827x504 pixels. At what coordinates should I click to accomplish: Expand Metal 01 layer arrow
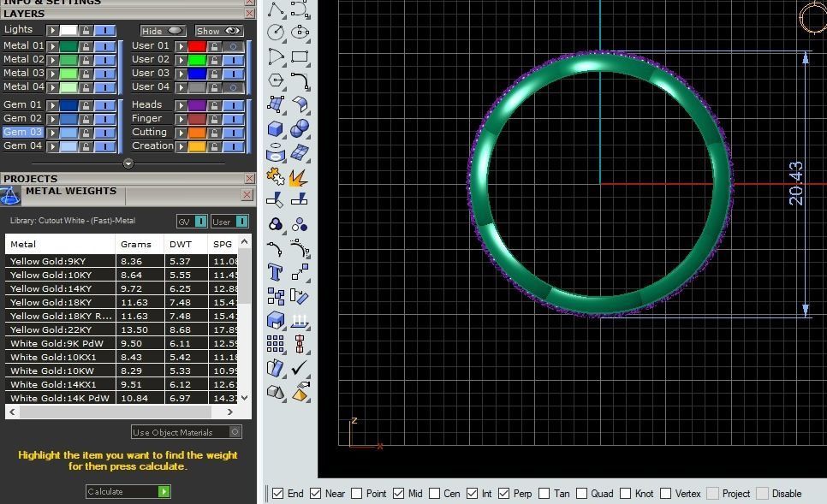pyautogui.click(x=52, y=46)
